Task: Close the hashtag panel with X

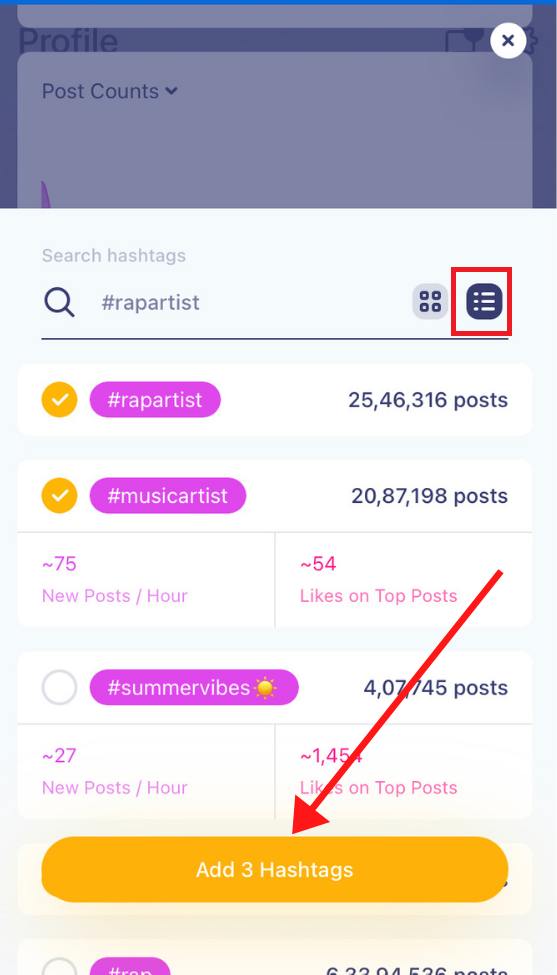Action: click(x=508, y=41)
